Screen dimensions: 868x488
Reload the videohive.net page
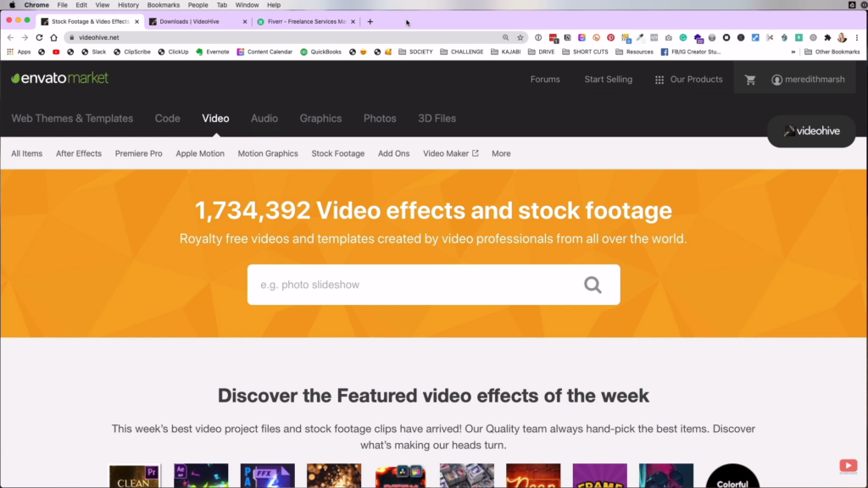[x=39, y=37]
